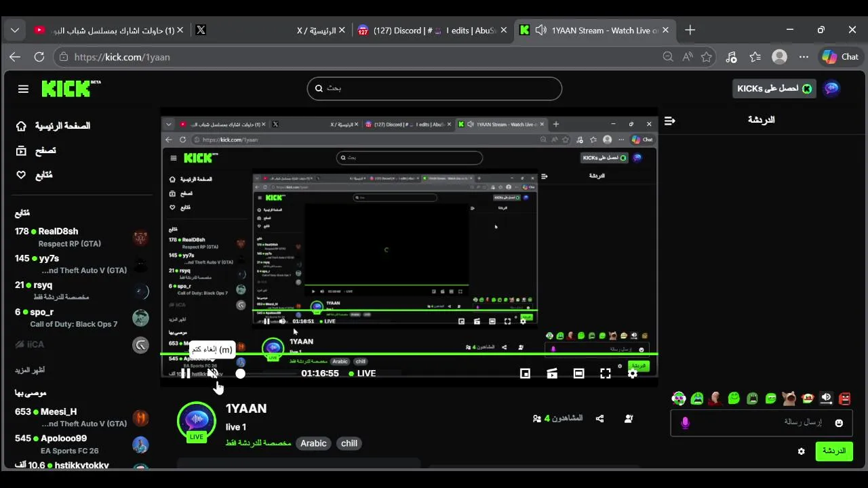Open the browse (تصفح) sidebar item
Viewport: 868px width, 488px height.
click(36, 150)
